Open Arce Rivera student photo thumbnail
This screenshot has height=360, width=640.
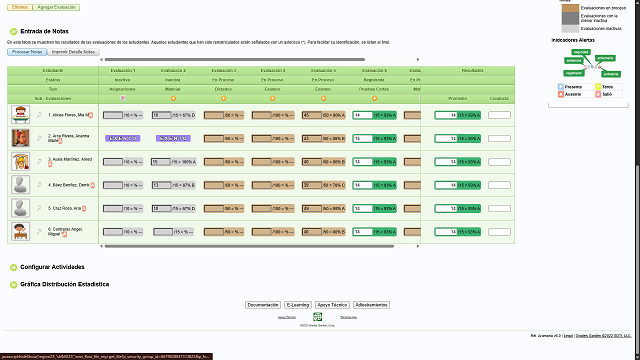pos(20,138)
